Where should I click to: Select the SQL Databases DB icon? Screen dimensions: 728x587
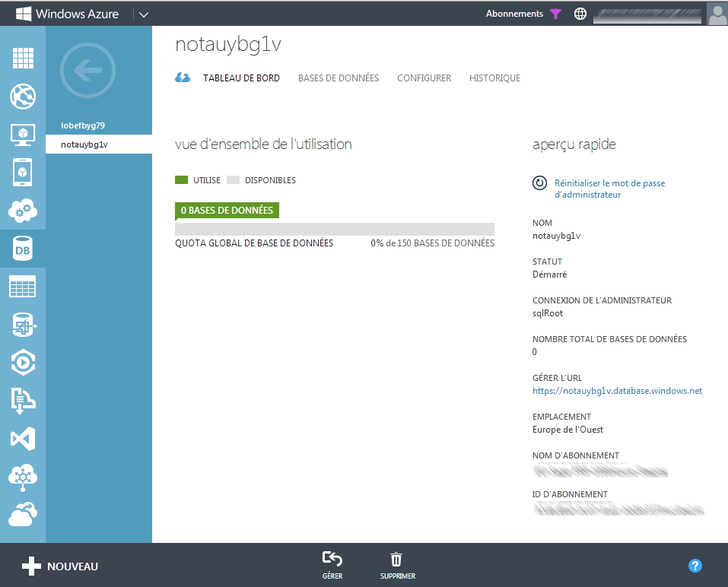click(x=23, y=249)
